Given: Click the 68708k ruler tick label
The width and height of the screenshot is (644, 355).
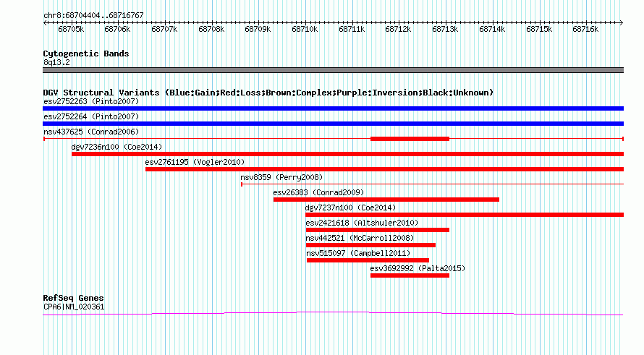Looking at the screenshot, I should click(211, 29).
